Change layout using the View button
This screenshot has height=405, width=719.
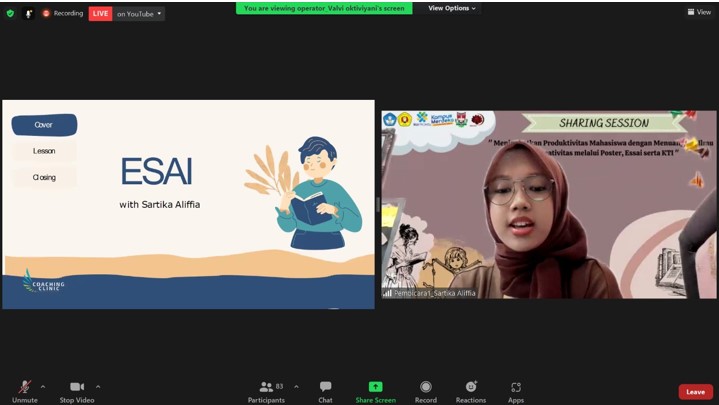click(x=699, y=12)
